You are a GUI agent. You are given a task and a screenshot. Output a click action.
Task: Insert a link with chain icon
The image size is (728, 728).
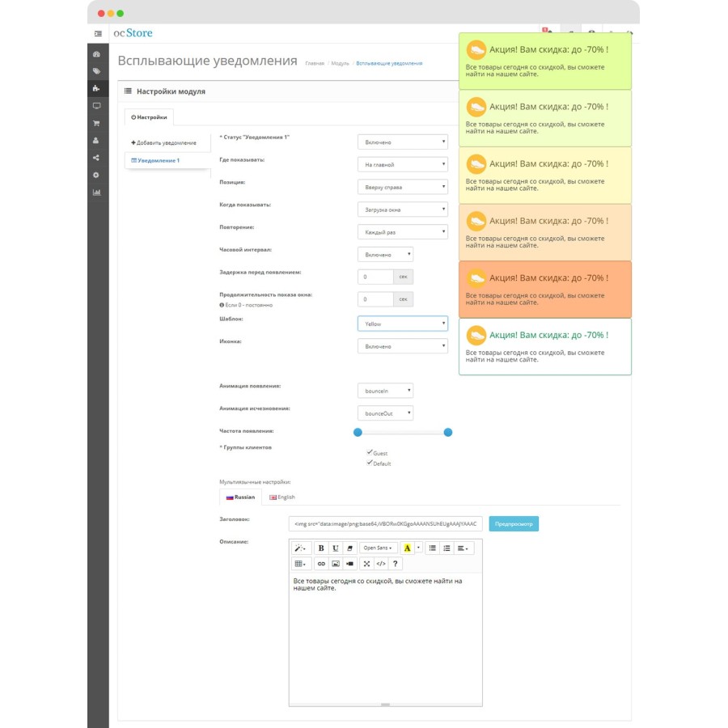(321, 564)
